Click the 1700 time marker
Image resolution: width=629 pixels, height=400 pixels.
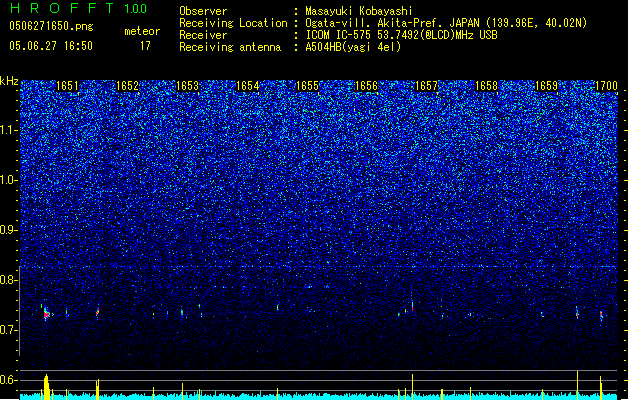[x=606, y=86]
